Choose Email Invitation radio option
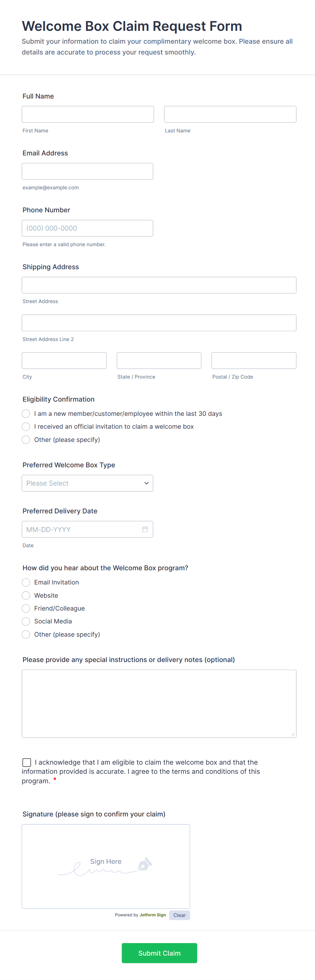315x980 pixels. tap(26, 582)
